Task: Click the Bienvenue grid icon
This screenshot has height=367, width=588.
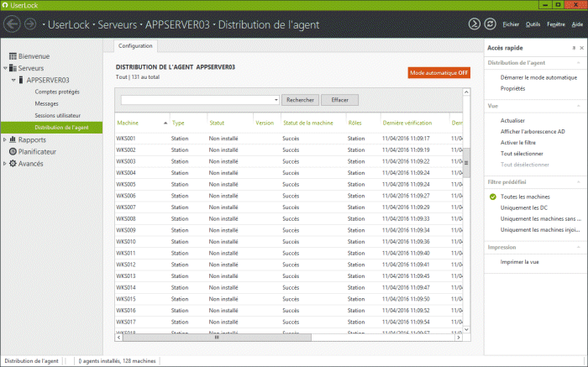Action: [x=13, y=56]
